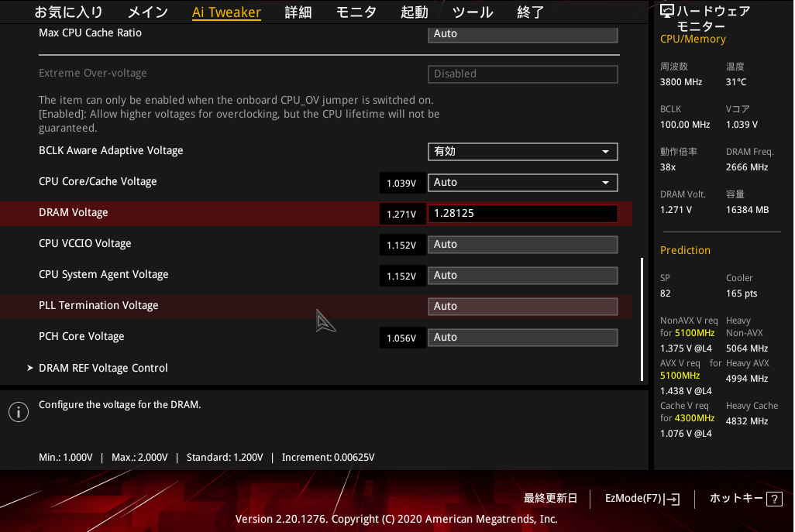
Task: Click the Standard: 1.200V text
Action: (225, 457)
